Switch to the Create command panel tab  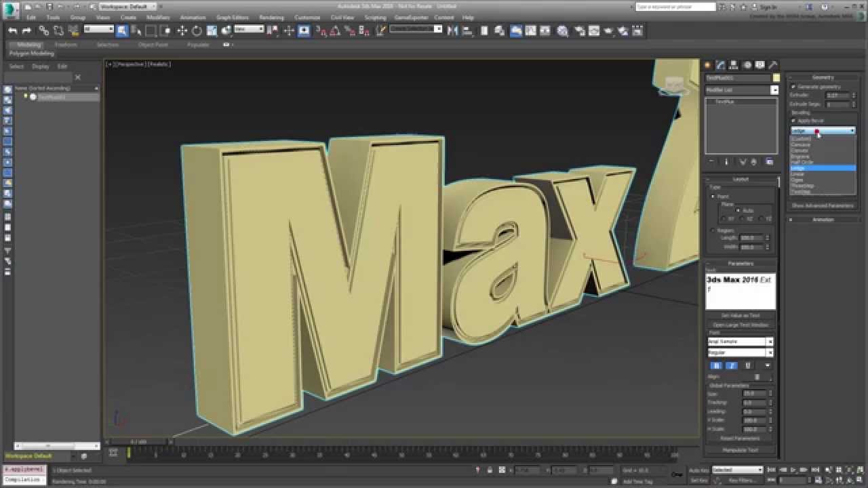click(x=707, y=65)
